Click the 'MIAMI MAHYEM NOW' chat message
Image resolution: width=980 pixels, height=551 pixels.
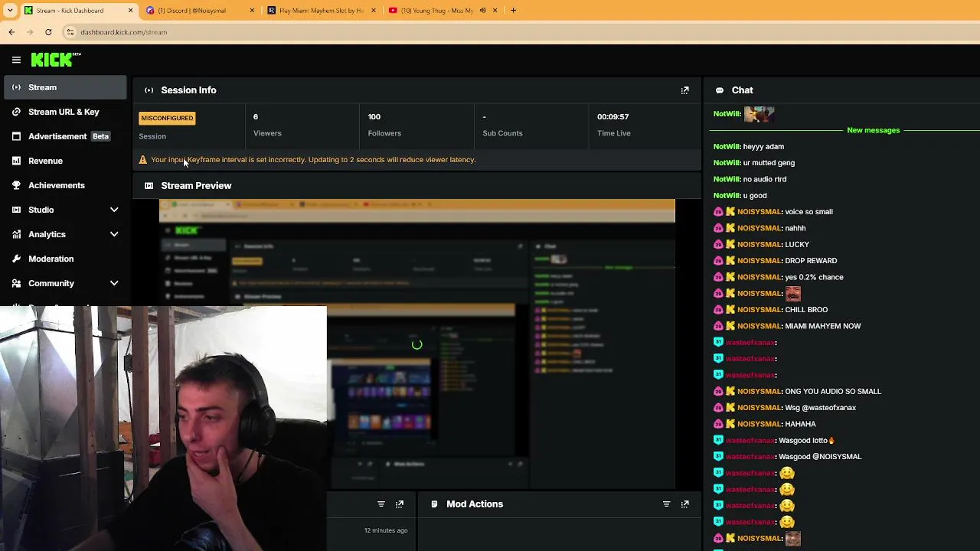pos(823,326)
